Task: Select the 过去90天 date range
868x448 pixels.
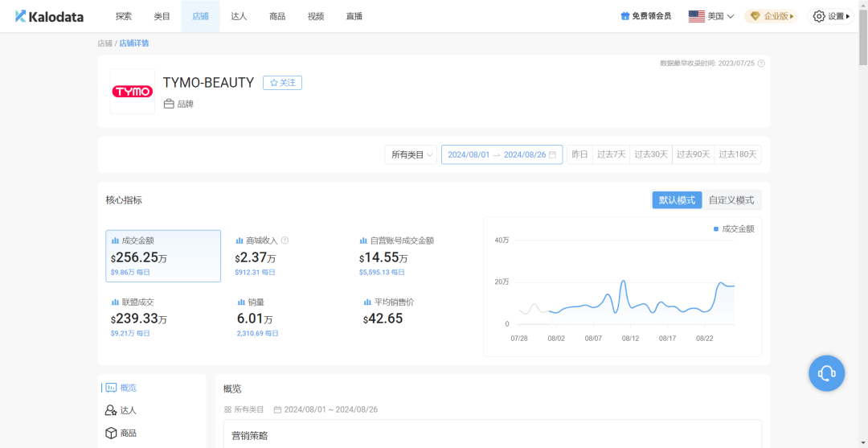Action: click(693, 154)
